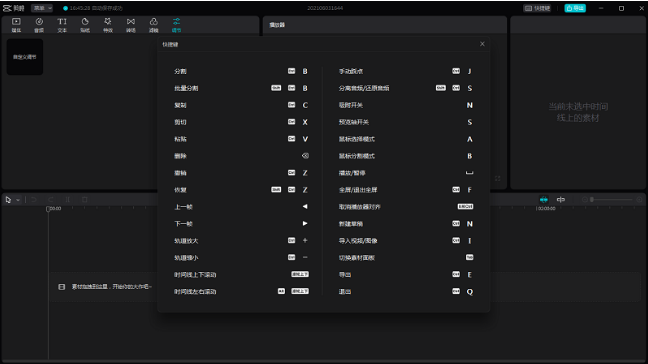The image size is (648, 364).
Task: Click the timeline zoom-in icon
Action: [639, 200]
